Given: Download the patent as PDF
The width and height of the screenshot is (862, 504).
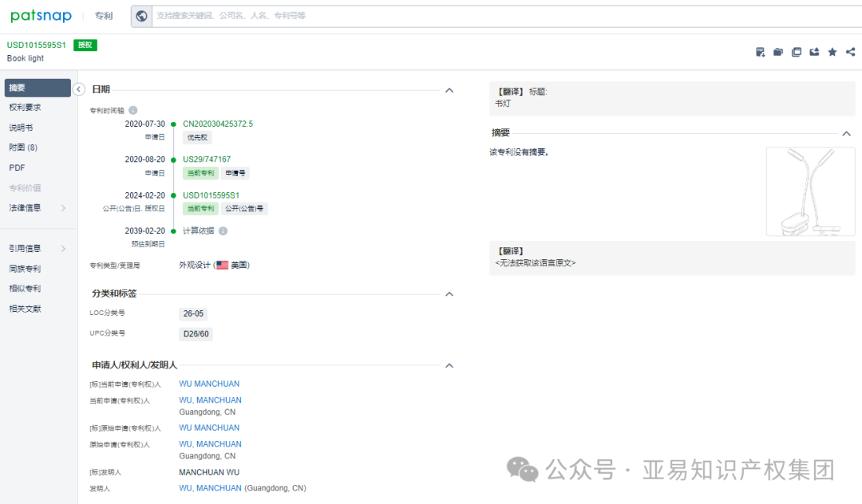Looking at the screenshot, I should click(760, 51).
